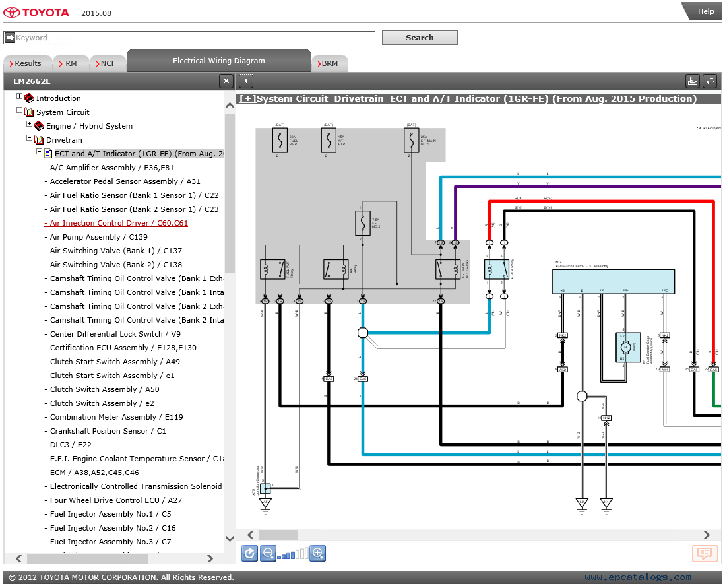The width and height of the screenshot is (725, 588).
Task: Click the tree panel's scroll left arrow
Action: (19, 558)
